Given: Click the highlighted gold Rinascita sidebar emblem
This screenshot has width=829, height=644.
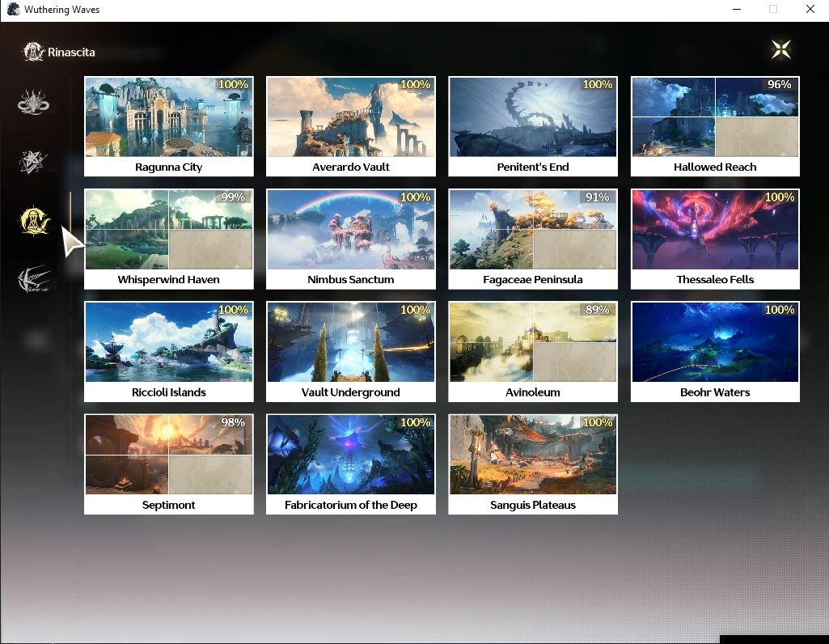Looking at the screenshot, I should (x=35, y=220).
